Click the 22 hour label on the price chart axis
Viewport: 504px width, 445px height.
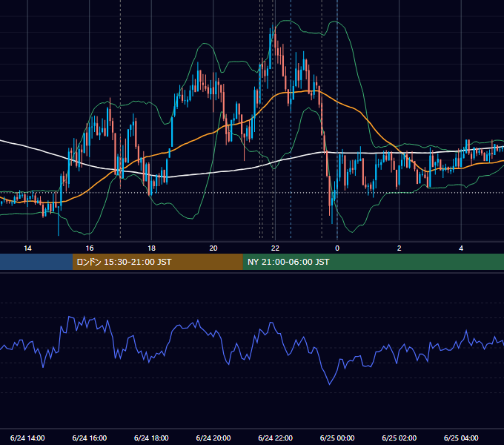point(275,248)
